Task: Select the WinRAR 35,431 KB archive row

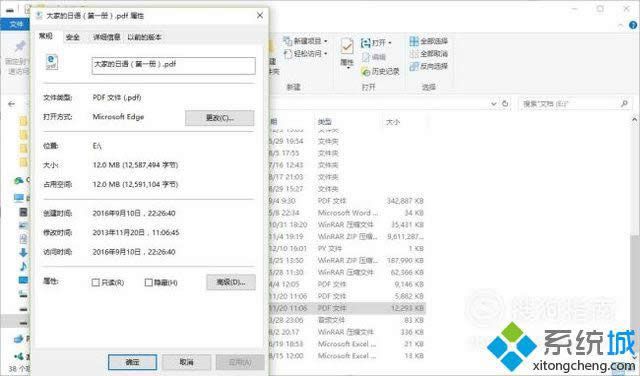Action: pos(347,225)
